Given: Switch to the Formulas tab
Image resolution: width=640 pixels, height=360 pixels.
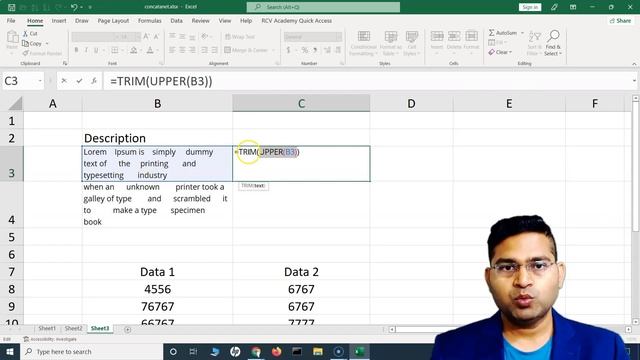Looking at the screenshot, I should click(x=149, y=20).
